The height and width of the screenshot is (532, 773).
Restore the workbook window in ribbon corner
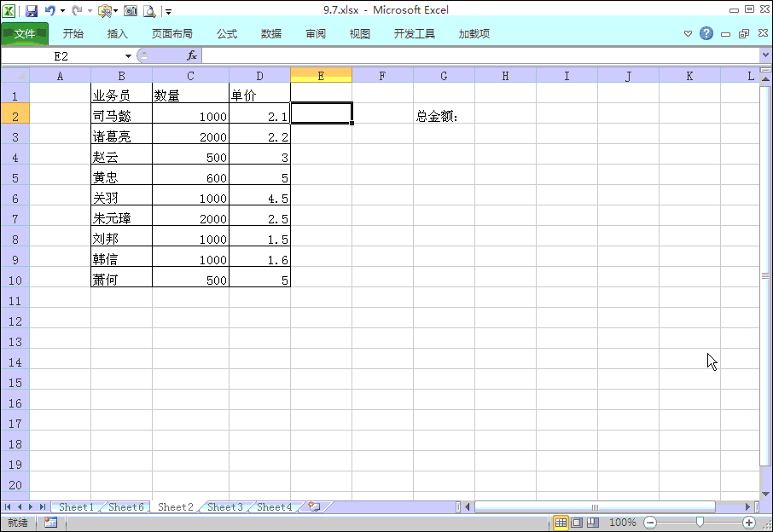tap(744, 33)
